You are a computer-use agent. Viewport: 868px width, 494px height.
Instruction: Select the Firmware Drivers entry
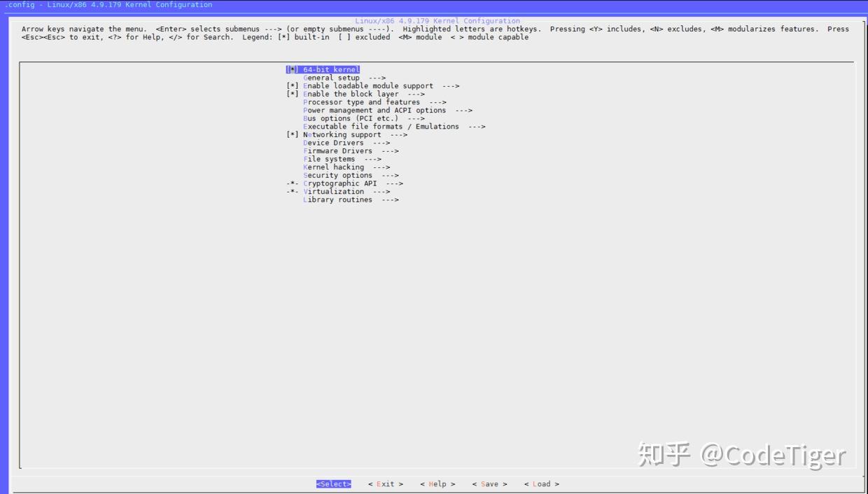pyautogui.click(x=338, y=150)
